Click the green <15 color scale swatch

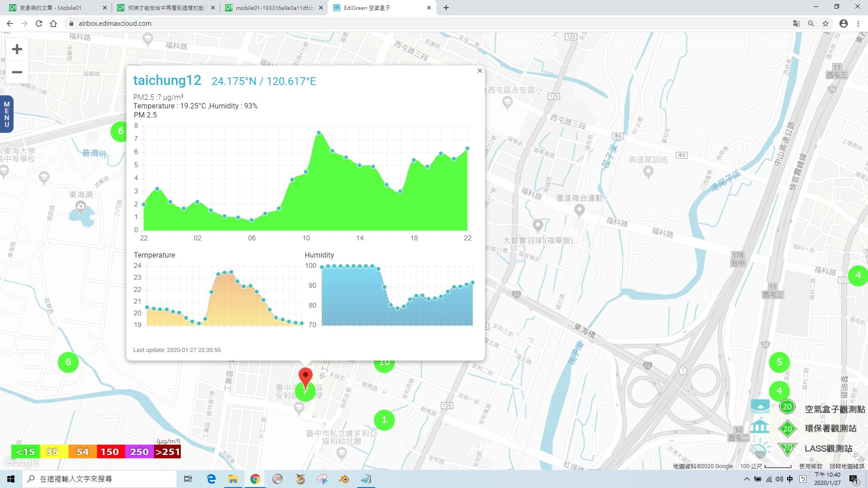pyautogui.click(x=25, y=452)
